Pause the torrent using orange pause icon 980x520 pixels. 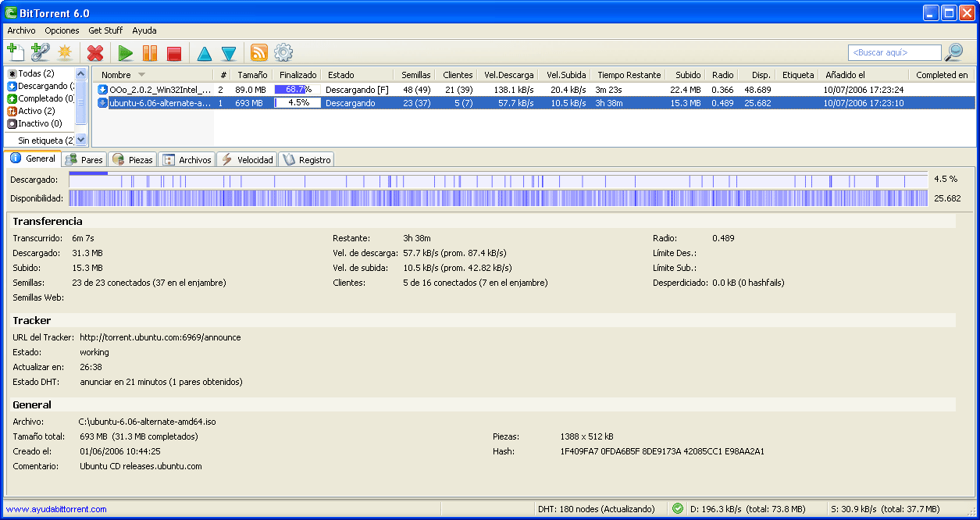149,53
